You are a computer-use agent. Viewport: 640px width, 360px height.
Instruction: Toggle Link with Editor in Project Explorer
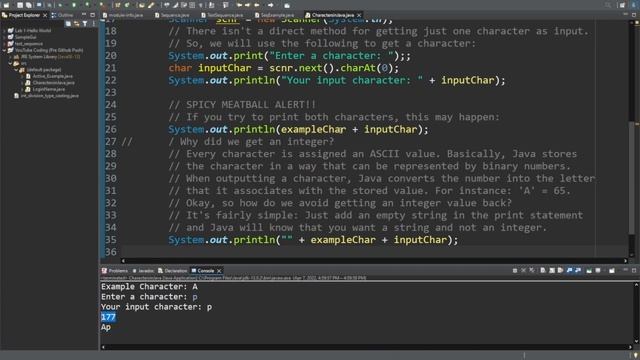(x=76, y=24)
